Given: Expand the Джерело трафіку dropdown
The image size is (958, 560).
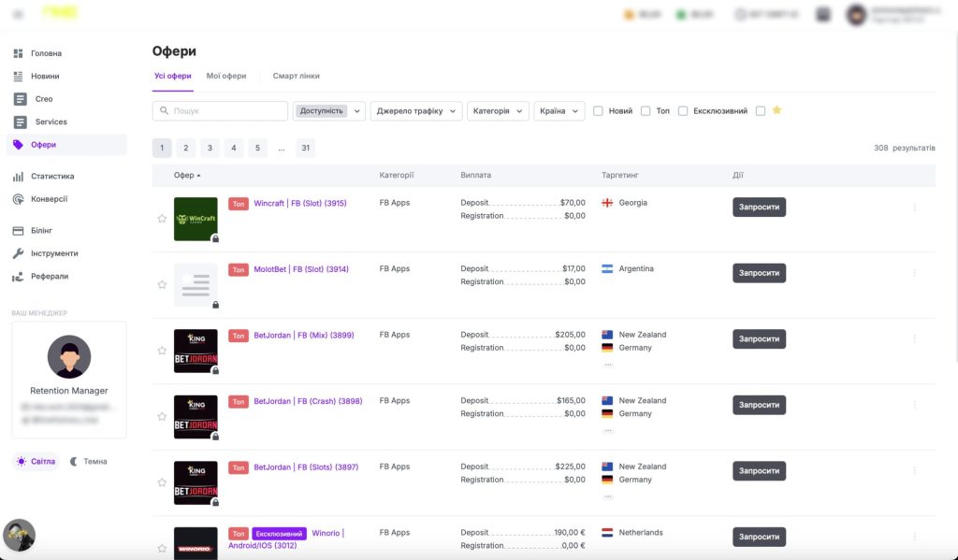Looking at the screenshot, I should [x=416, y=111].
